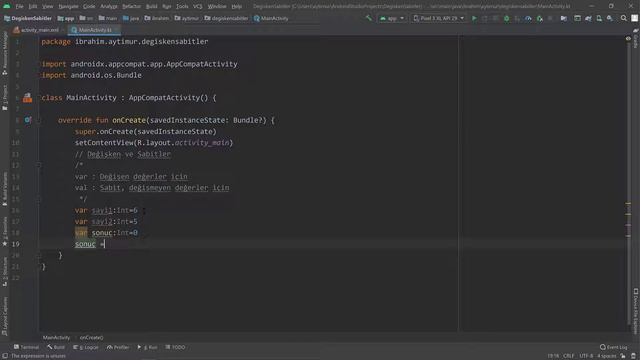Screen dimensions: 640x360
Task: Open the Edit menu
Action: click(33, 7)
